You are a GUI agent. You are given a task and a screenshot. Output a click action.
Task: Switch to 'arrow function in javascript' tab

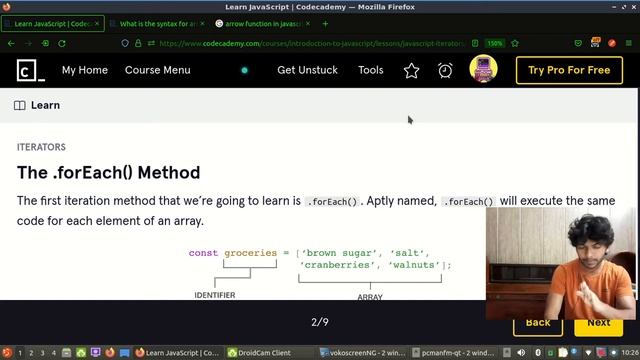(264, 24)
